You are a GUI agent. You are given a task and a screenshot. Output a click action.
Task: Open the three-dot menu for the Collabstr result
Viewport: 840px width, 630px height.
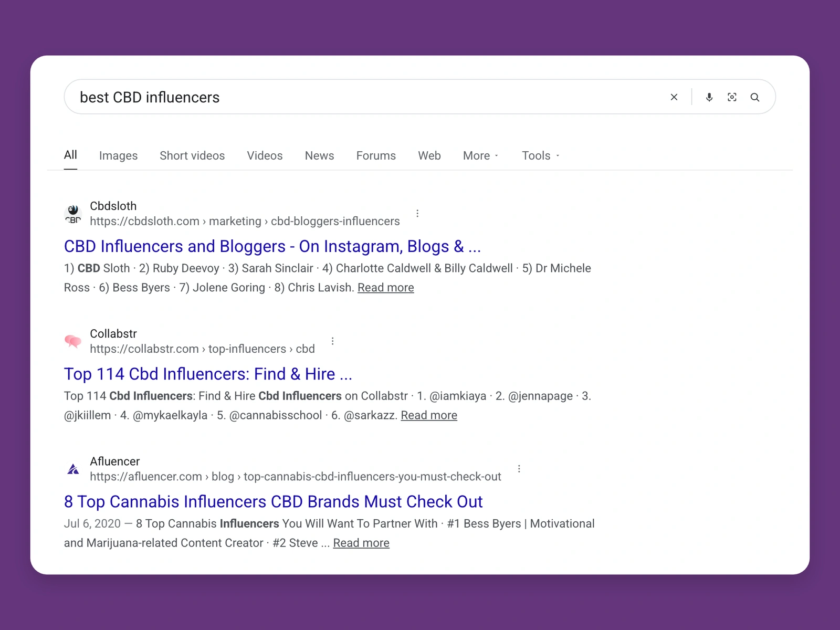(x=332, y=341)
